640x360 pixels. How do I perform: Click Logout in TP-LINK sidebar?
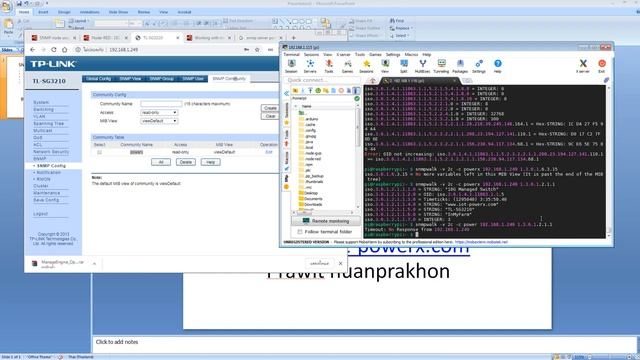click(40, 214)
